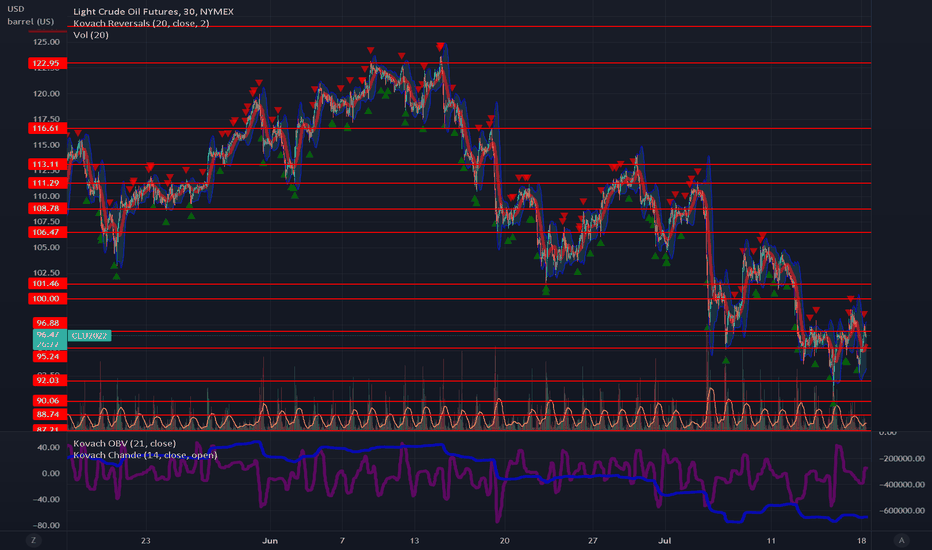The image size is (932, 550).
Task: Click the 23 date label on time axis
Action: [x=146, y=540]
